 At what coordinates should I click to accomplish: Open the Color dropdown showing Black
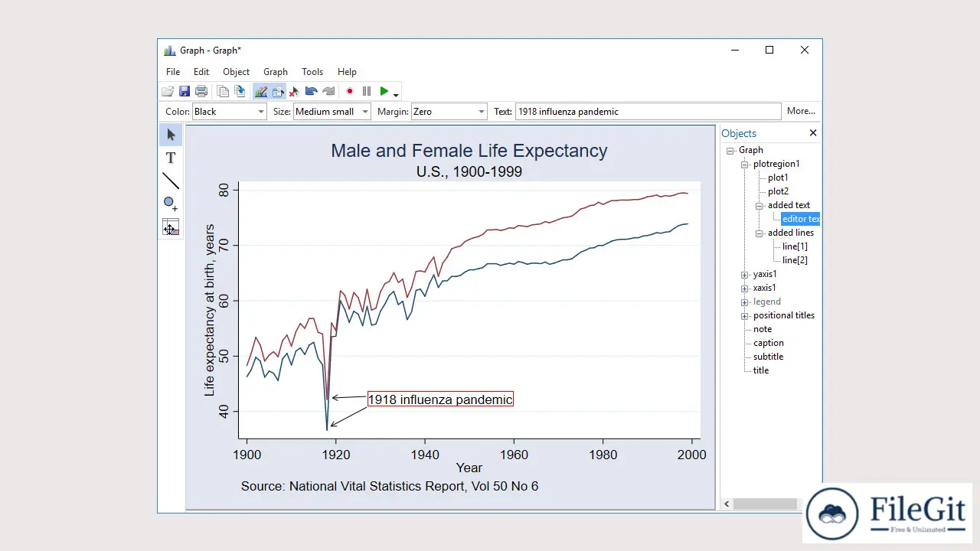point(229,112)
